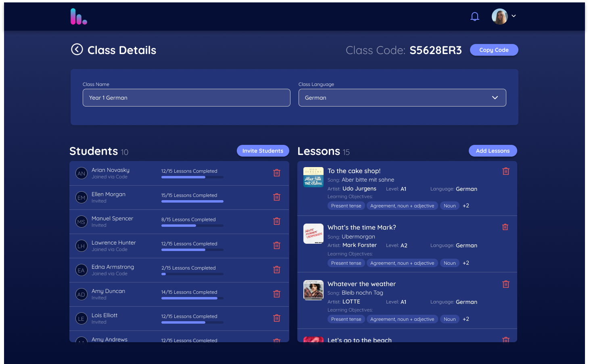589x364 pixels.
Task: Click artist name Udo Jurgens
Action: pyautogui.click(x=359, y=189)
